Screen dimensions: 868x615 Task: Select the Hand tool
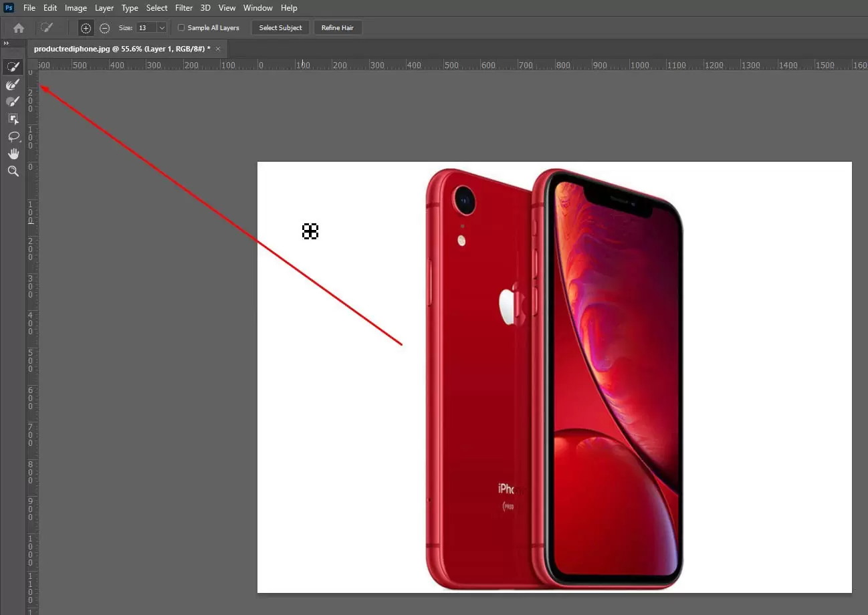point(13,154)
